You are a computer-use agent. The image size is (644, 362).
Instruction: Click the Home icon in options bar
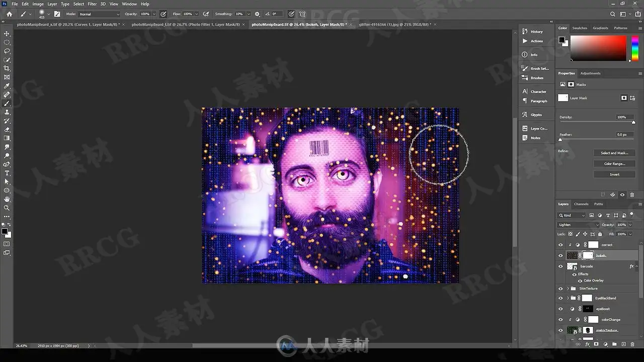(x=9, y=14)
